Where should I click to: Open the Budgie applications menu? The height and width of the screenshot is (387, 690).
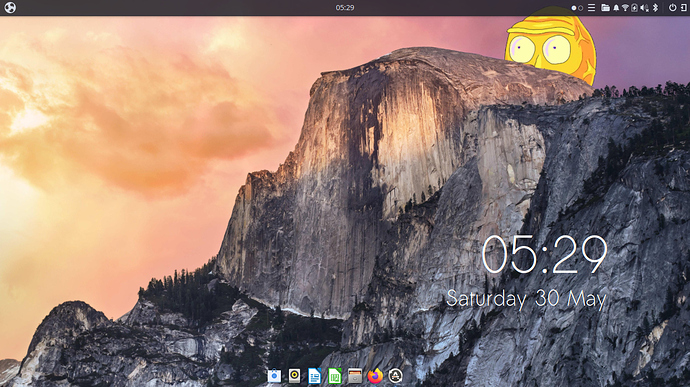click(10, 7)
